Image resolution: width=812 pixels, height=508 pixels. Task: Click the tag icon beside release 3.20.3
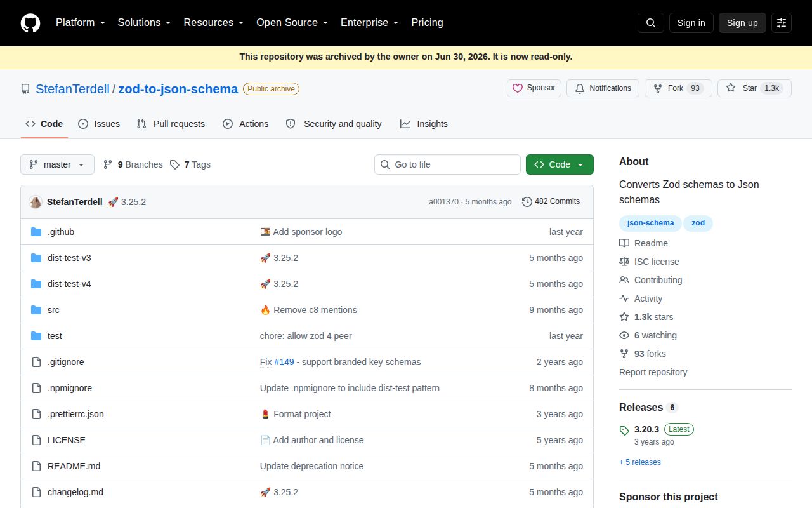[624, 431]
